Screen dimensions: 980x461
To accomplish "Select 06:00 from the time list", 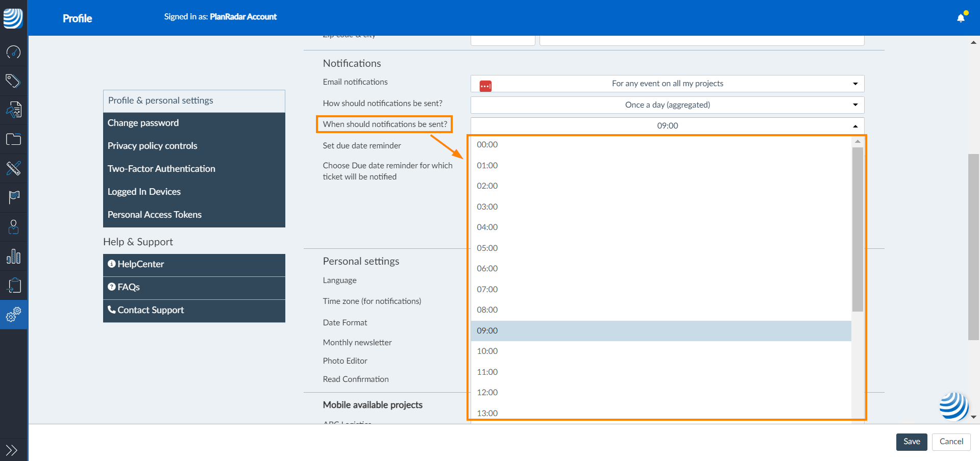I will (x=487, y=269).
